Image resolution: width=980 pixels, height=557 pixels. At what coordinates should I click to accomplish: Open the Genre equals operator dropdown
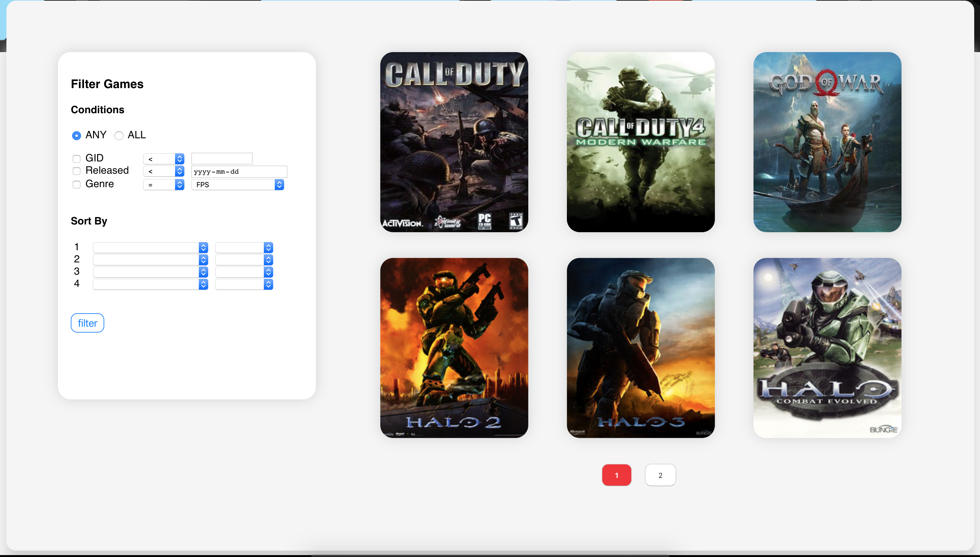[x=164, y=185]
